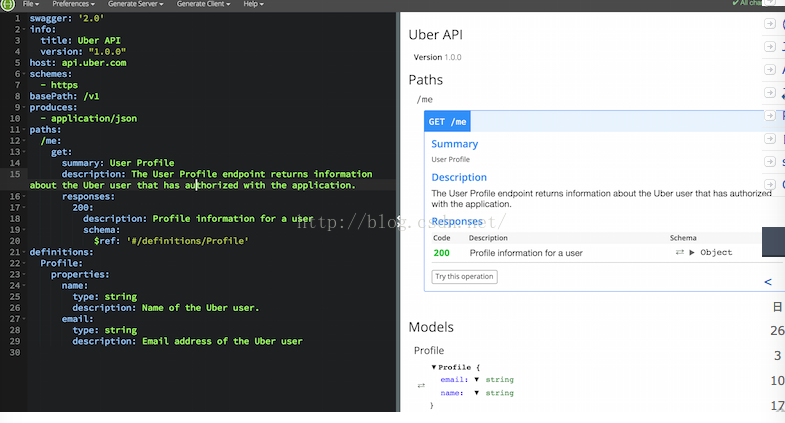Click 'Name of the Uber user.' description line
785x423 pixels.
click(x=166, y=308)
